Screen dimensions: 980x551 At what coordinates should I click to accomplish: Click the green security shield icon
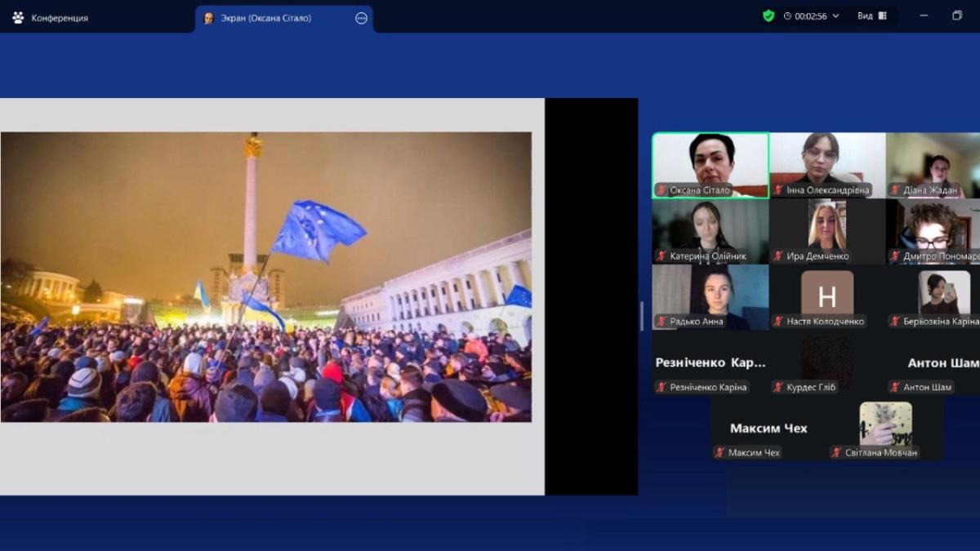click(x=768, y=16)
